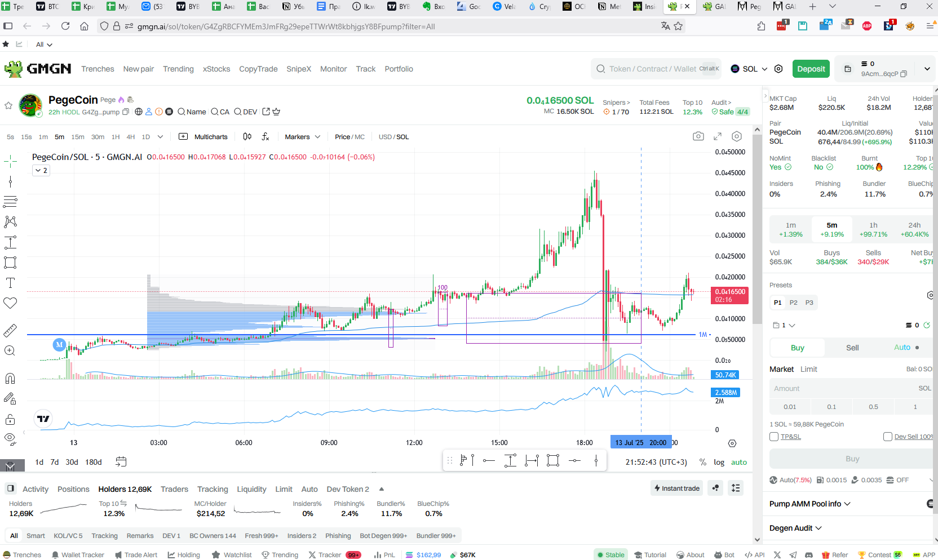Image resolution: width=938 pixels, height=560 pixels.
Task: Go to the Trending page
Action: (178, 69)
